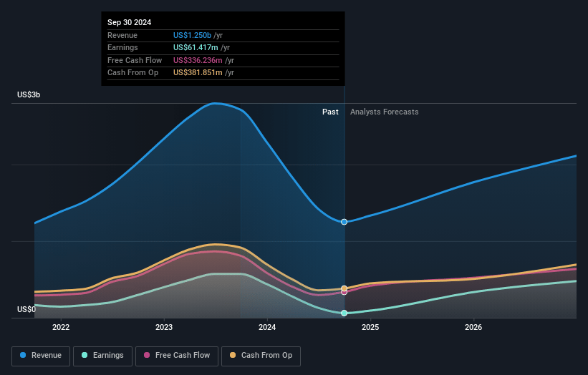Click the US$3b y-axis label
This screenshot has width=588, height=375.
tap(29, 94)
